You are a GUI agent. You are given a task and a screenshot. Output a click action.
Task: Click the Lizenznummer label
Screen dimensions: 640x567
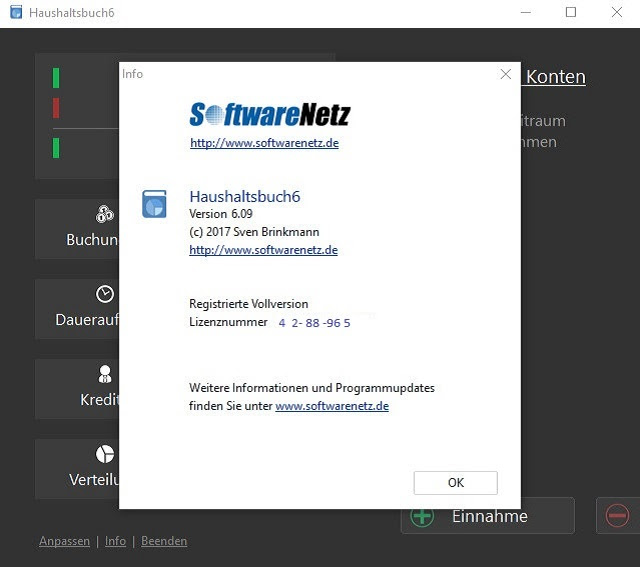(x=229, y=322)
